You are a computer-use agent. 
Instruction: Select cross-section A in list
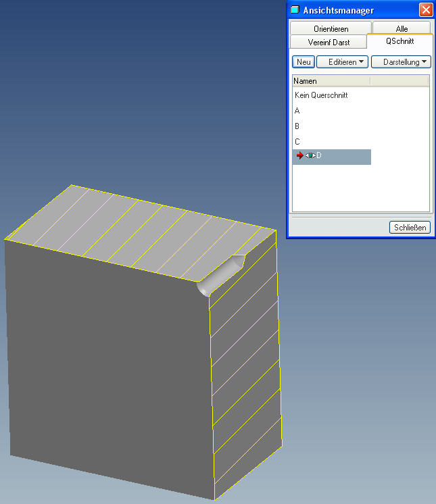click(x=297, y=111)
